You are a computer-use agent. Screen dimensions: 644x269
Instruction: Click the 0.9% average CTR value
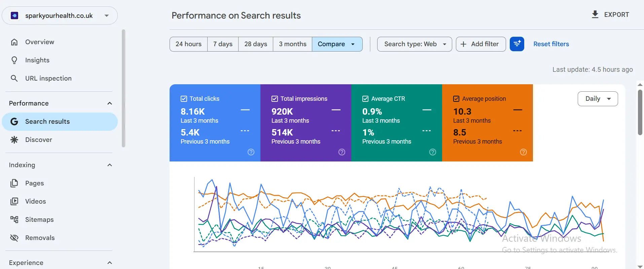point(372,112)
